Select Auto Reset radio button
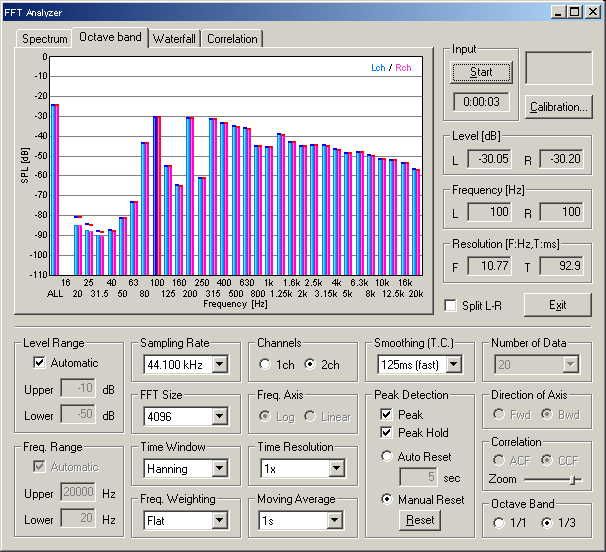 (386, 456)
